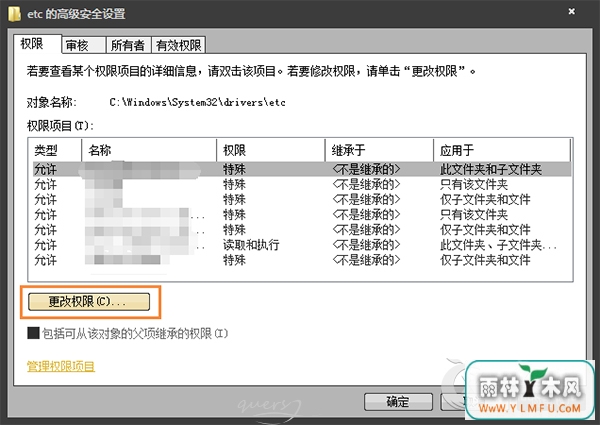Click the folder icon in title bar
Viewport: 600px width, 425px height.
[x=14, y=14]
